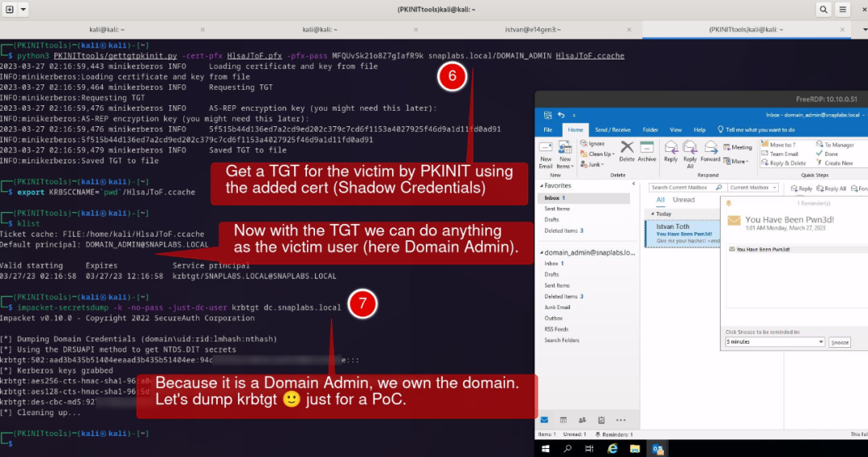This screenshot has height=457, width=868.
Task: Open the 5 minutes snooze dropdown
Action: [x=775, y=342]
